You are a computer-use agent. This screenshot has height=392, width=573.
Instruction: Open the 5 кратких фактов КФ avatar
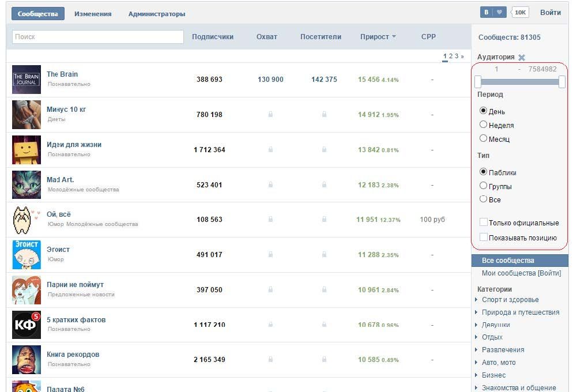click(27, 325)
